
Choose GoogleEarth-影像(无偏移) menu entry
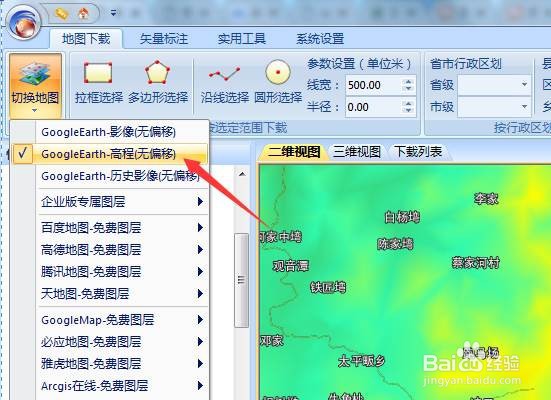tap(110, 132)
